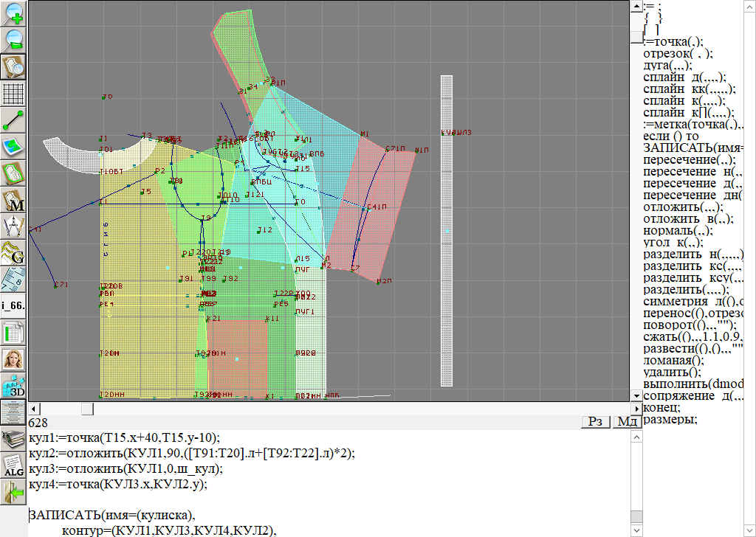Click the zoom out magnifier icon
The image size is (756, 537).
13,39
